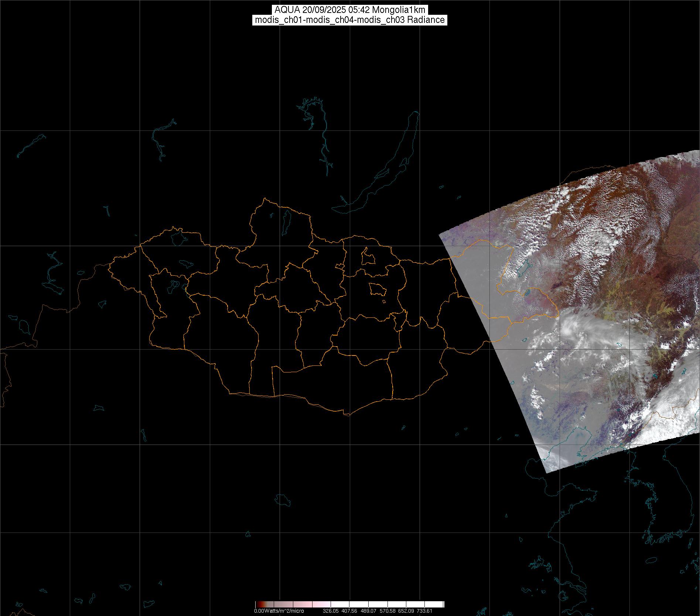Click the bright swirling cloud mass in the satellite swath
Image resolution: width=700 pixels, height=616 pixels.
click(576, 325)
